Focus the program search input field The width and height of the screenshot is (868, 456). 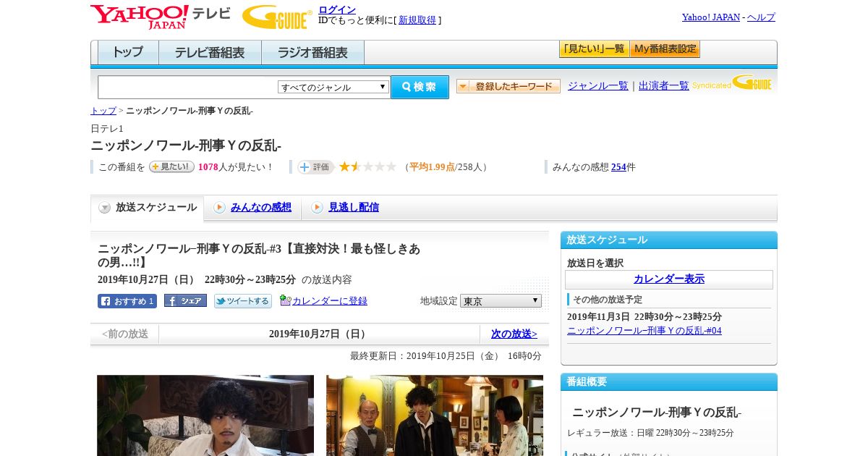pos(187,87)
